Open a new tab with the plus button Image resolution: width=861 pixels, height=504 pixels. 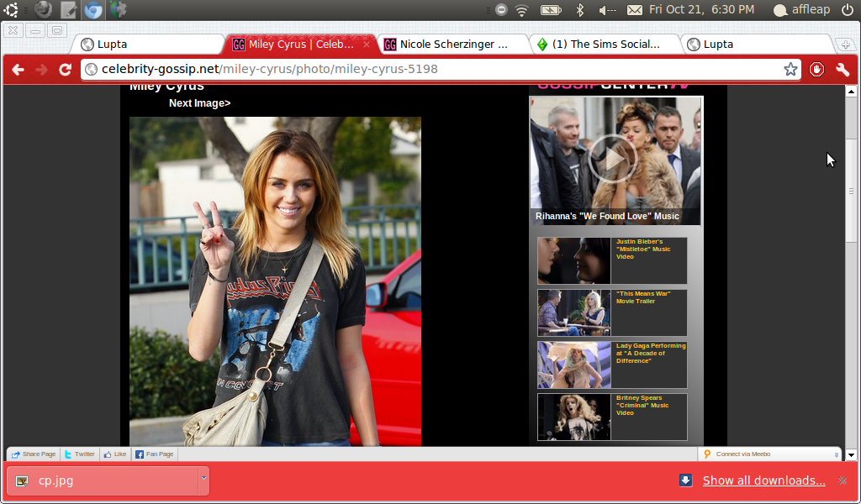(845, 45)
